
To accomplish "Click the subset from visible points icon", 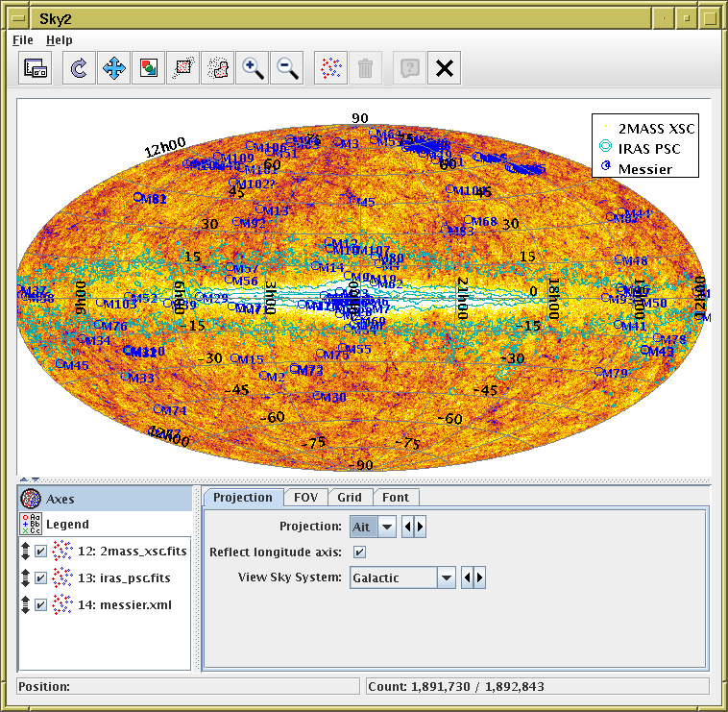I will tap(183, 68).
